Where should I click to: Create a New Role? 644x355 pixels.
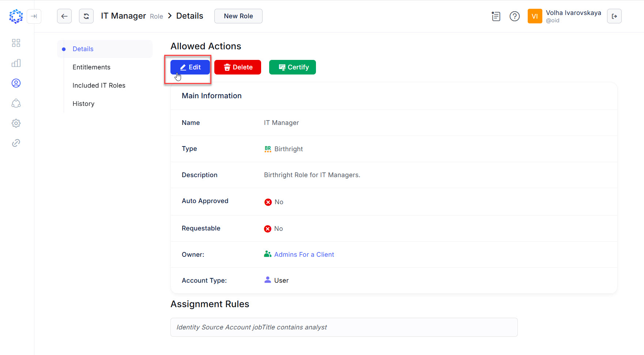[x=238, y=16]
